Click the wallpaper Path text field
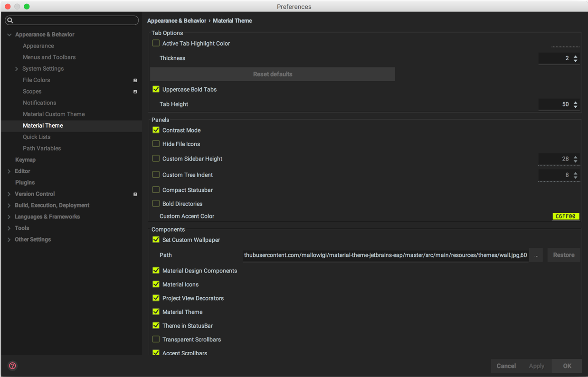Image resolution: width=588 pixels, height=377 pixels. point(386,255)
